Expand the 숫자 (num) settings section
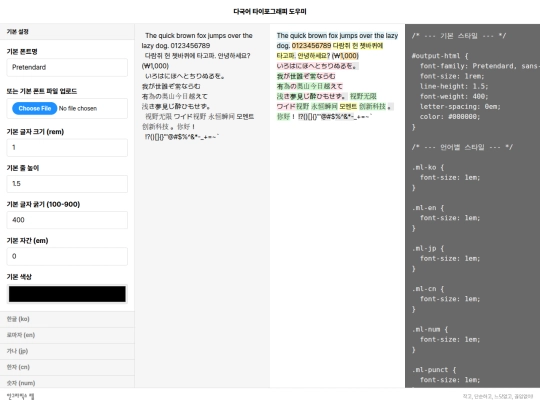Image resolution: width=540 pixels, height=405 pixels. (67, 382)
